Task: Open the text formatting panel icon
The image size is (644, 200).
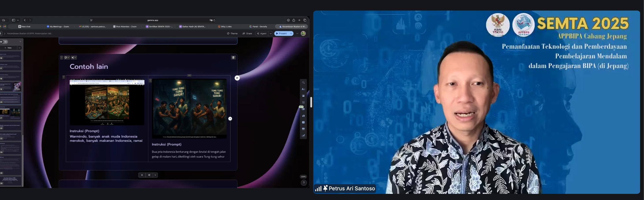Action: pos(303,89)
